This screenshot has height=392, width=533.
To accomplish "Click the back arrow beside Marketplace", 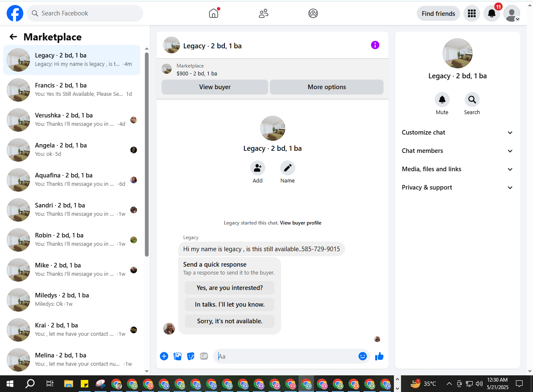I will [13, 37].
